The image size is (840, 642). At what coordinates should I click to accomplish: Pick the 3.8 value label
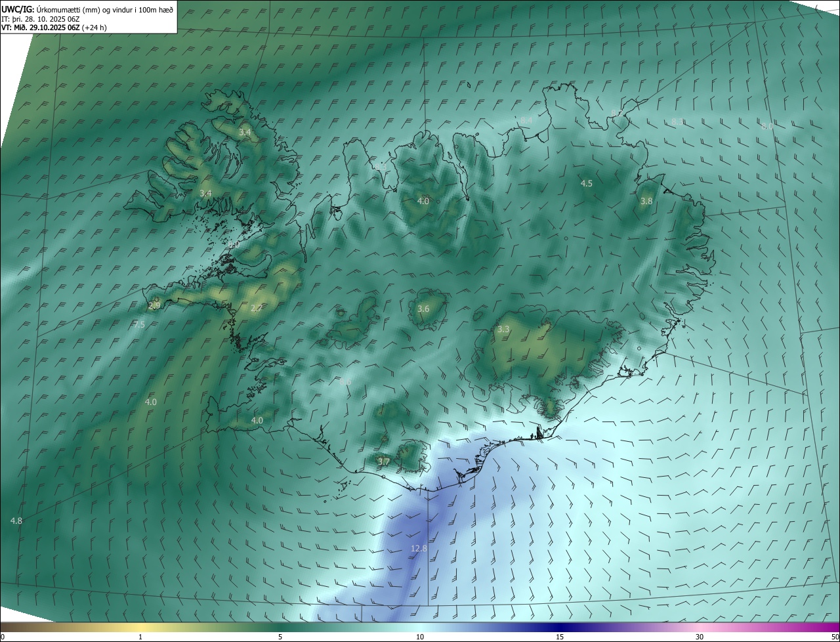[646, 201]
